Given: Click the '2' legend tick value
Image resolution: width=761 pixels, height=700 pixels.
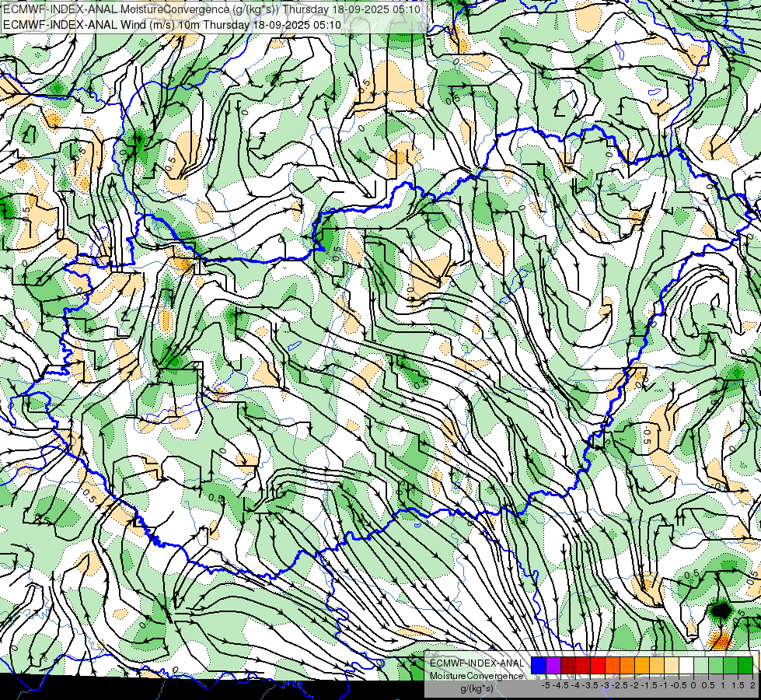Looking at the screenshot, I should (752, 685).
